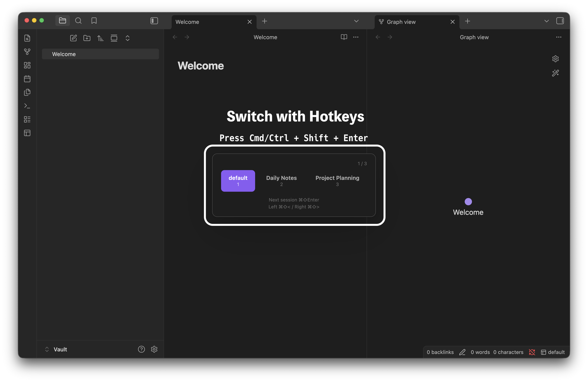Viewport: 588px width, 382px height.
Task: Click sync status icon in status bar
Action: click(532, 352)
